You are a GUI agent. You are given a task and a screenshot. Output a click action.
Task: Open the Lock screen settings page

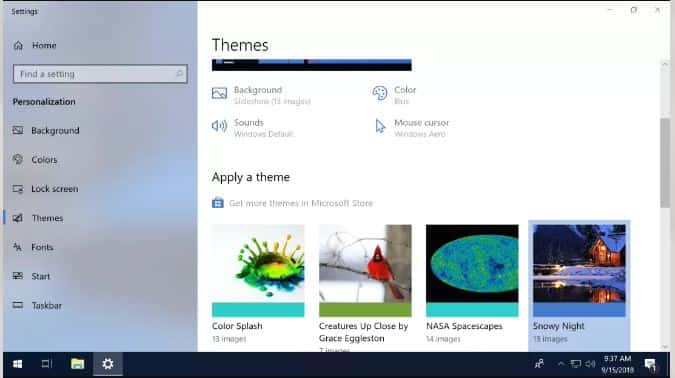point(55,189)
